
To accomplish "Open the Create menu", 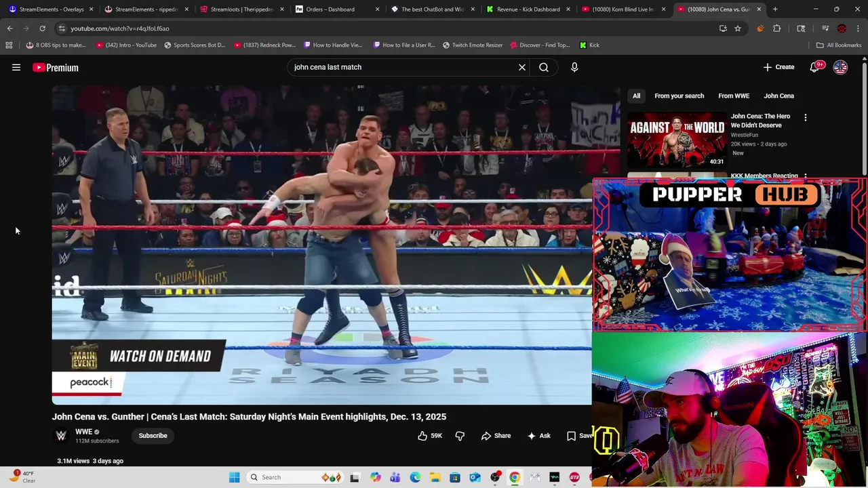I will pyautogui.click(x=778, y=67).
